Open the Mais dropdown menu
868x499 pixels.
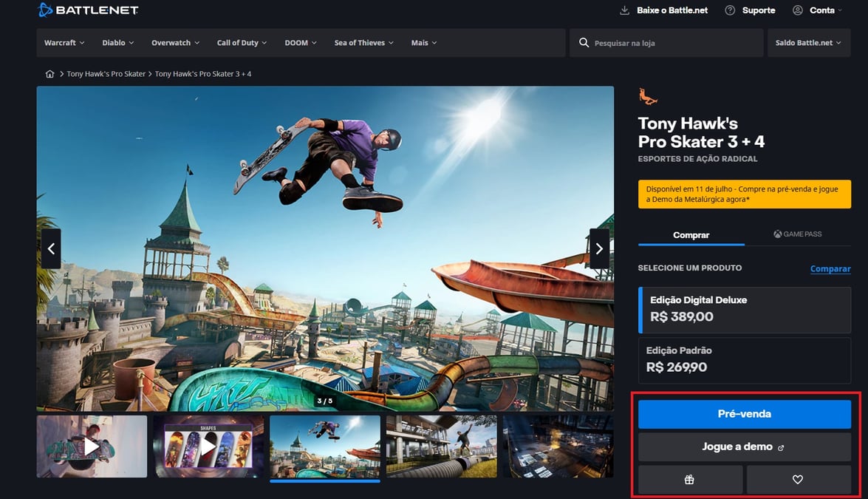point(424,43)
